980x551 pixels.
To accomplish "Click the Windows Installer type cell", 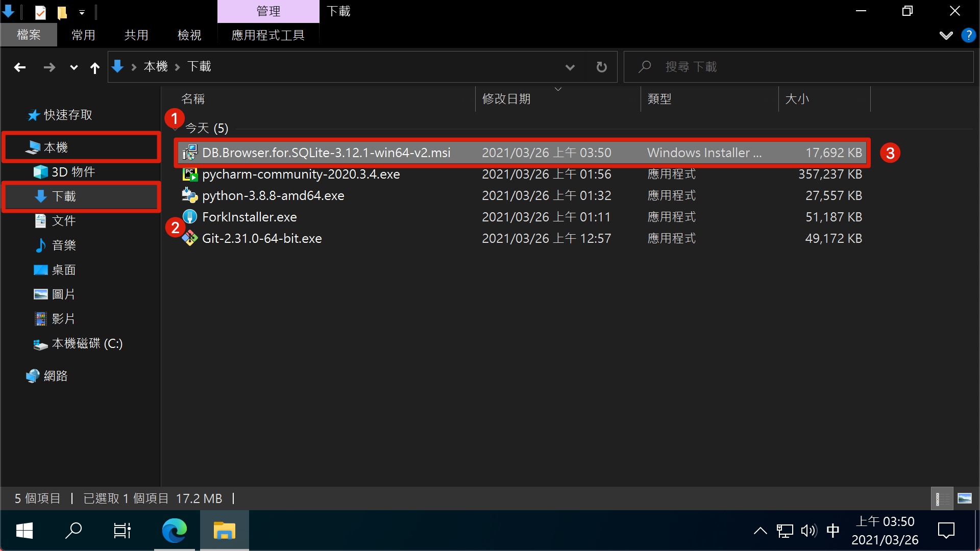I will coord(704,153).
